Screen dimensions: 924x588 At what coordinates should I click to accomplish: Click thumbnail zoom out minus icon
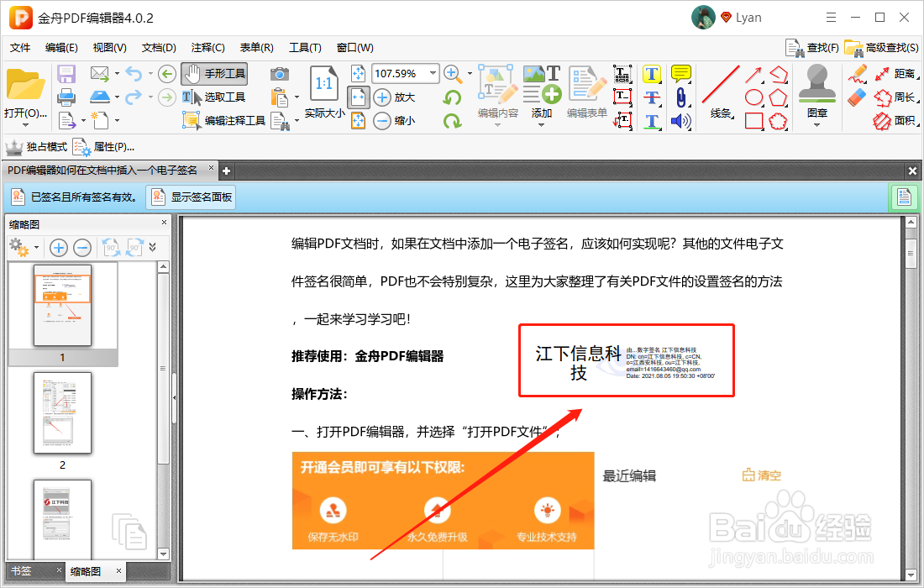click(82, 248)
